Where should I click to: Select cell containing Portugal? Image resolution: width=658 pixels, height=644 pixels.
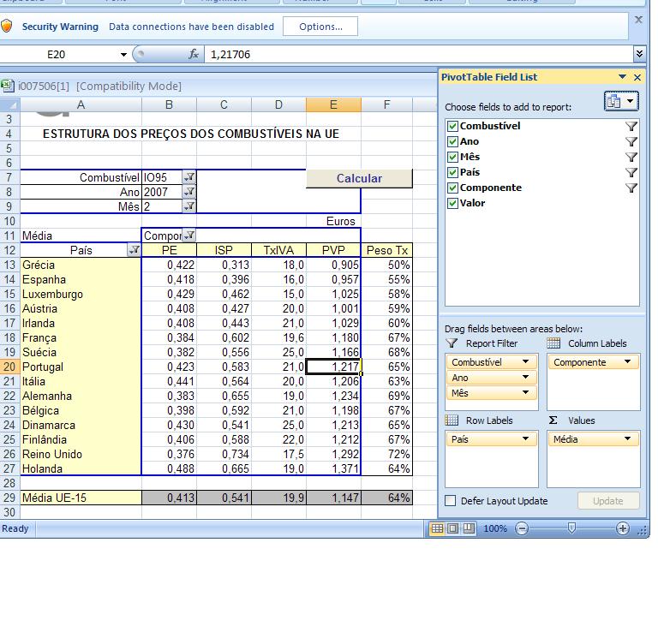(x=81, y=367)
